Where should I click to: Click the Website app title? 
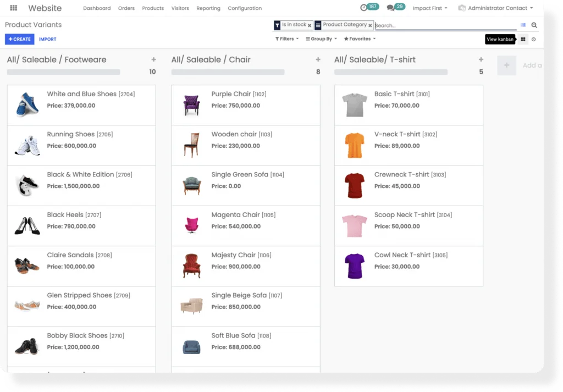(45, 8)
